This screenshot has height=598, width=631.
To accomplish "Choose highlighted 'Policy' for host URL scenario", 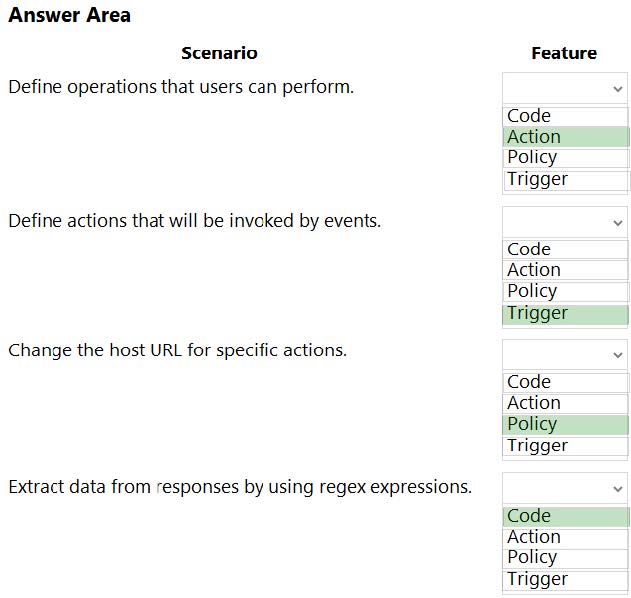I will pos(565,424).
